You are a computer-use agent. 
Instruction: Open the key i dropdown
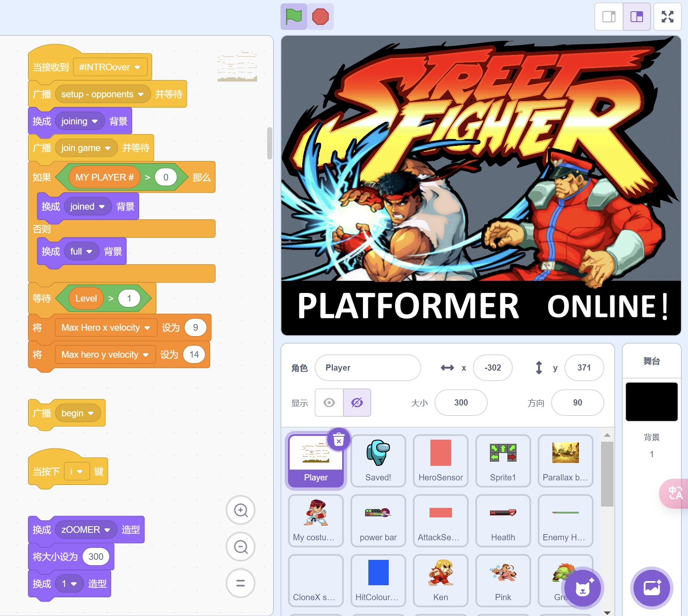click(77, 472)
